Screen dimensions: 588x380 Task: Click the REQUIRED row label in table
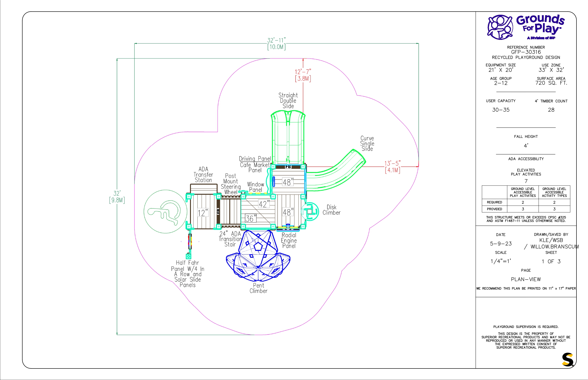click(494, 202)
